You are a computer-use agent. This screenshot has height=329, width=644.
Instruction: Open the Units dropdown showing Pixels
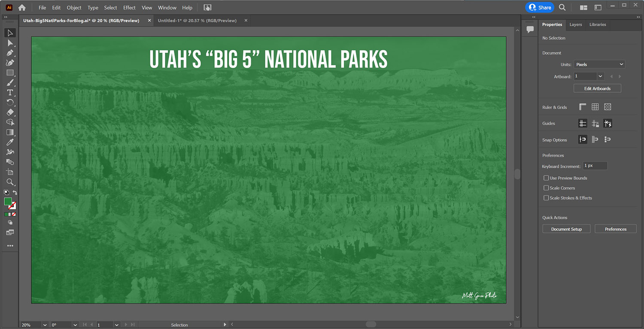pyautogui.click(x=599, y=64)
